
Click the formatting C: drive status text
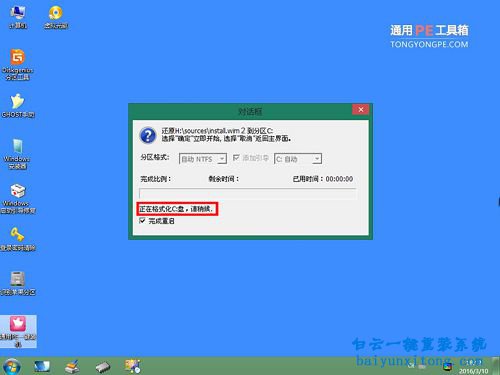(x=176, y=209)
